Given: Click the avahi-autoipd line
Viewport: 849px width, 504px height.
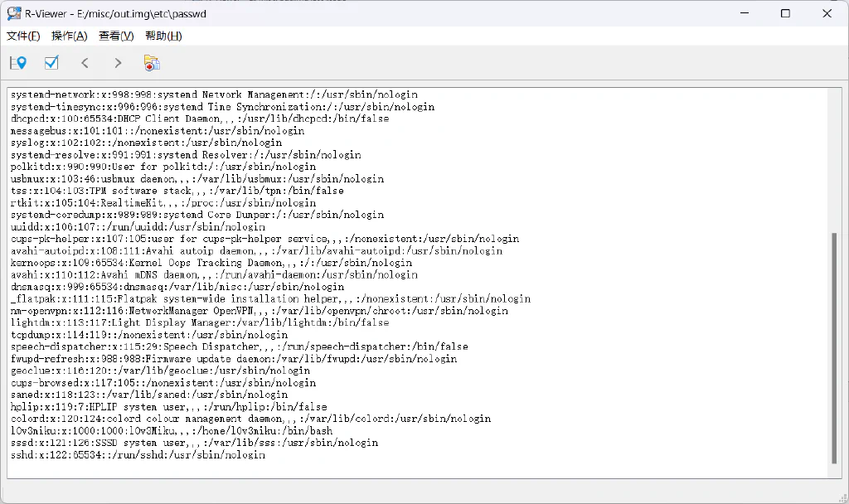Looking at the screenshot, I should point(256,250).
